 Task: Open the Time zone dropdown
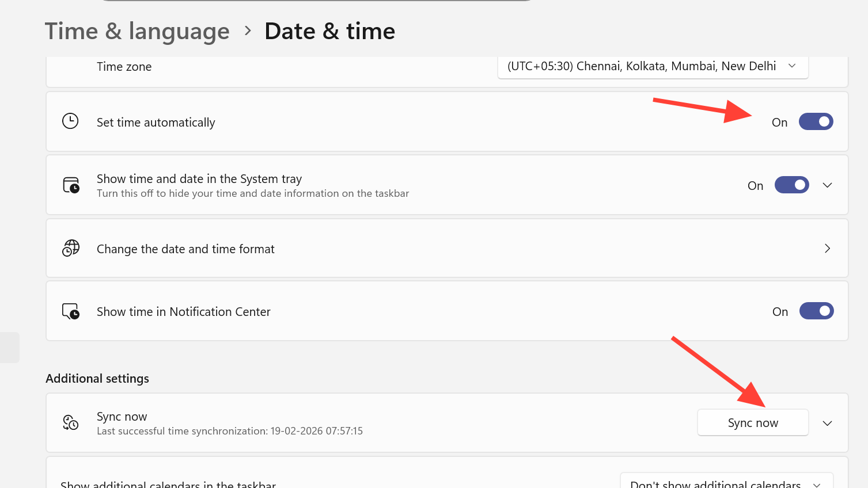tap(653, 66)
